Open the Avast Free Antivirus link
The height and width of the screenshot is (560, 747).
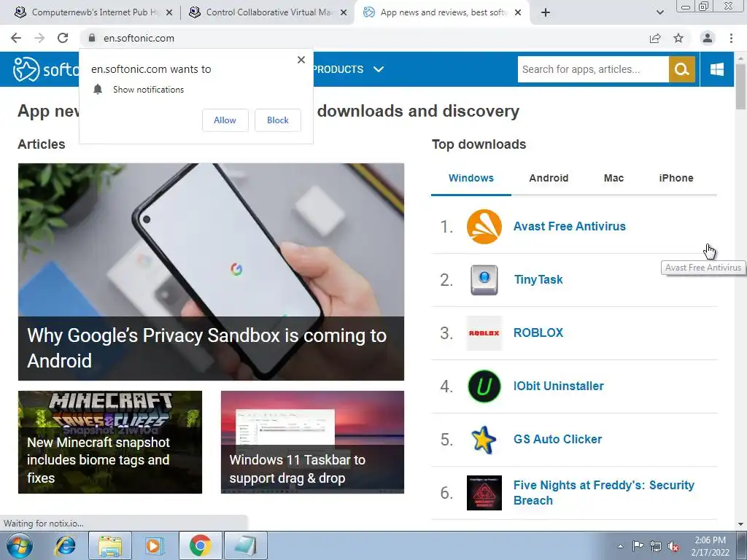point(569,227)
